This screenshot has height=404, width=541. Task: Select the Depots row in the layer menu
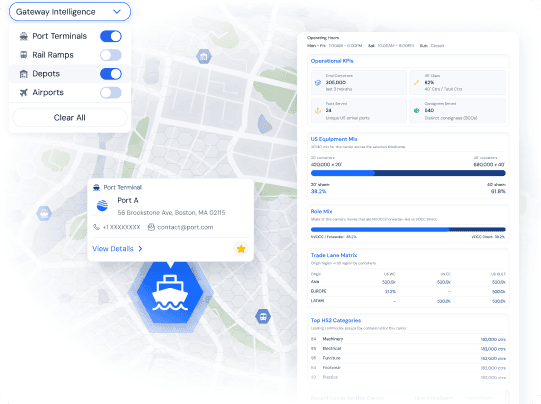click(70, 74)
